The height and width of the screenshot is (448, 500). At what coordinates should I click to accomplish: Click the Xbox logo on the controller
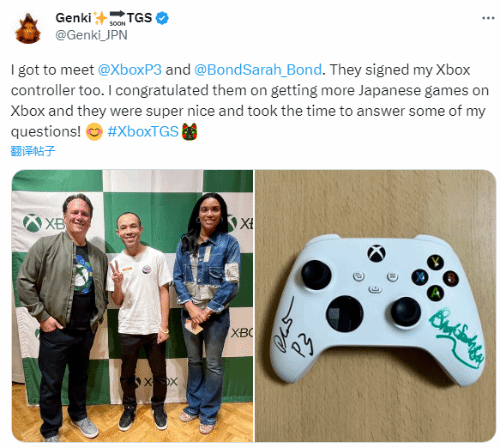tap(377, 253)
